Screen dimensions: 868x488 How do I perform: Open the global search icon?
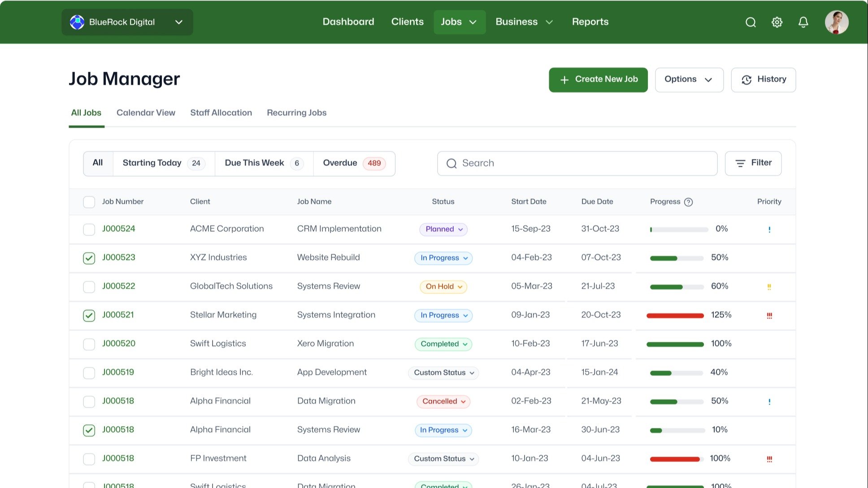pos(751,22)
